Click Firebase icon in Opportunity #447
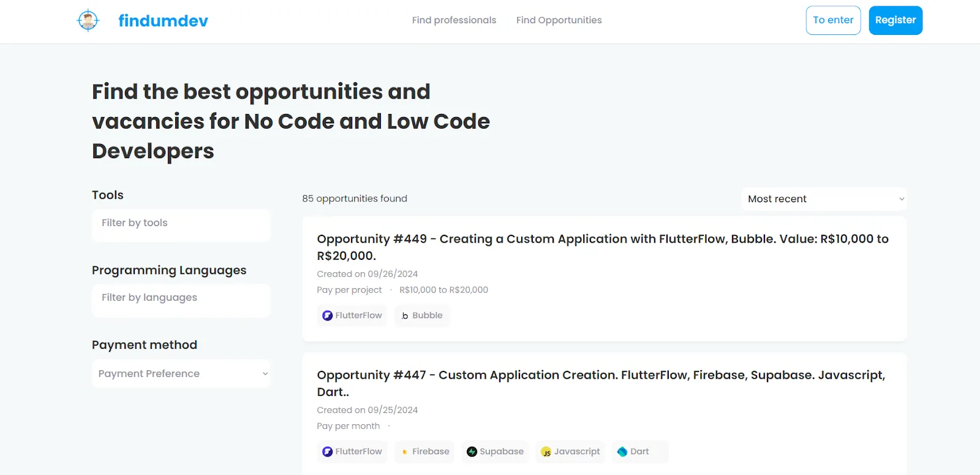The height and width of the screenshot is (475, 980). pyautogui.click(x=404, y=452)
